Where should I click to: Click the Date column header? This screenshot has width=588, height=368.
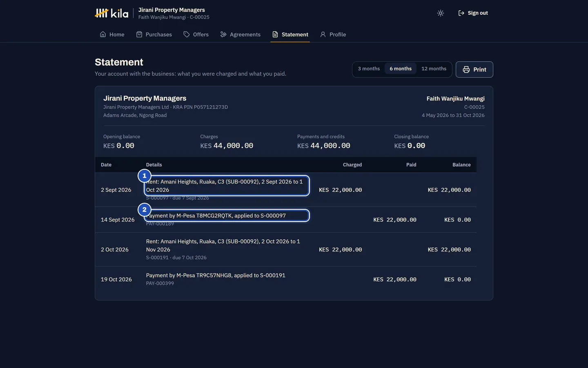[106, 165]
